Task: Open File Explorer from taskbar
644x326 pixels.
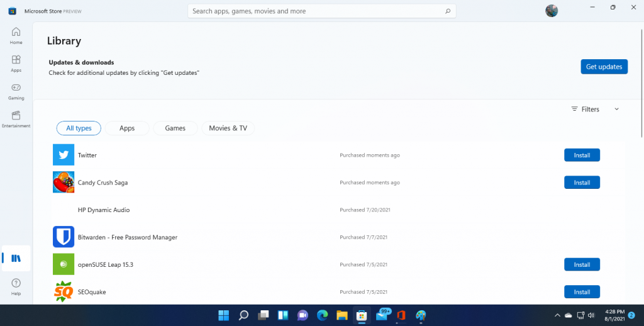Action: [342, 315]
